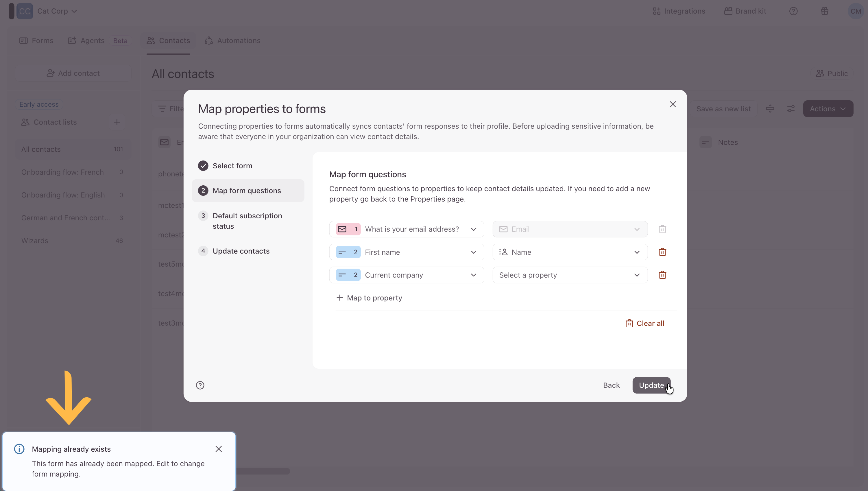Click Map to property link
The width and height of the screenshot is (868, 491).
coord(369,298)
